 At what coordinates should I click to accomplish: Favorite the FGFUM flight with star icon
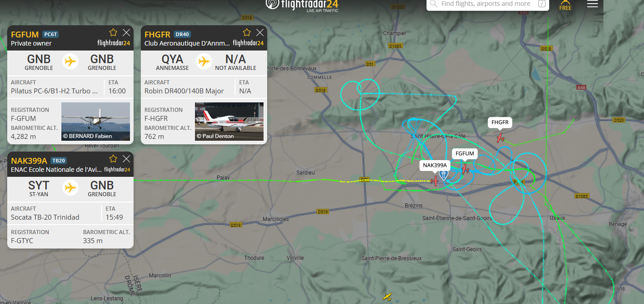pyautogui.click(x=113, y=32)
